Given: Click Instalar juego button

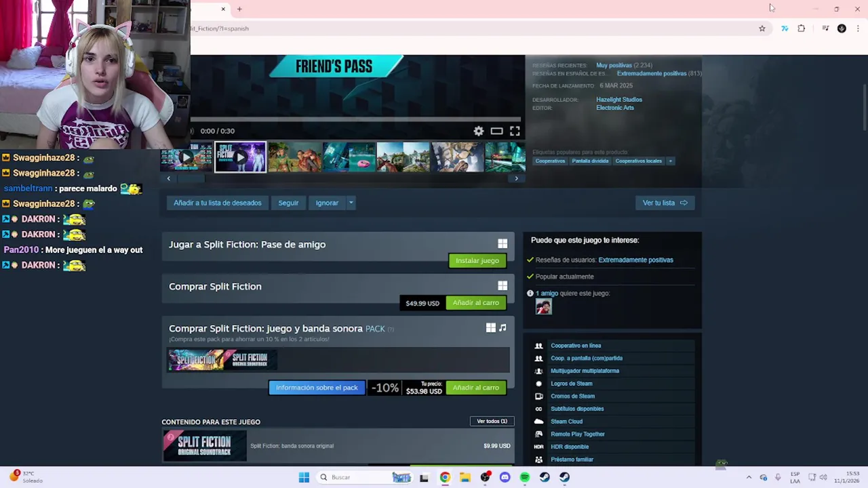Looking at the screenshot, I should point(477,260).
